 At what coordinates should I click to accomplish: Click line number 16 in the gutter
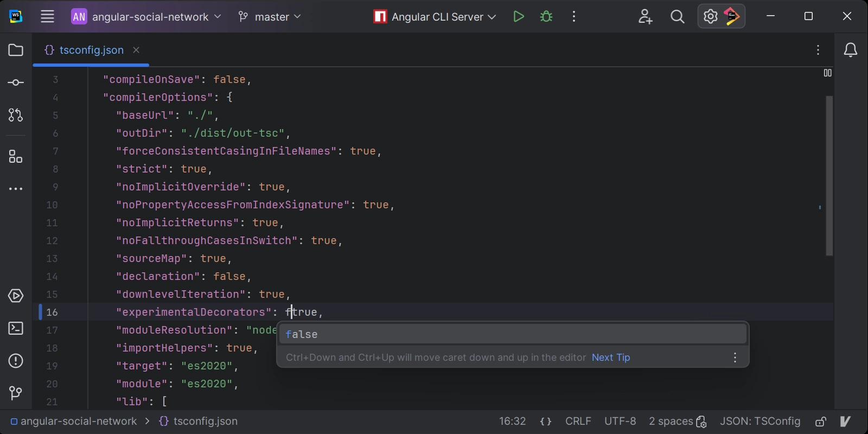[52, 312]
